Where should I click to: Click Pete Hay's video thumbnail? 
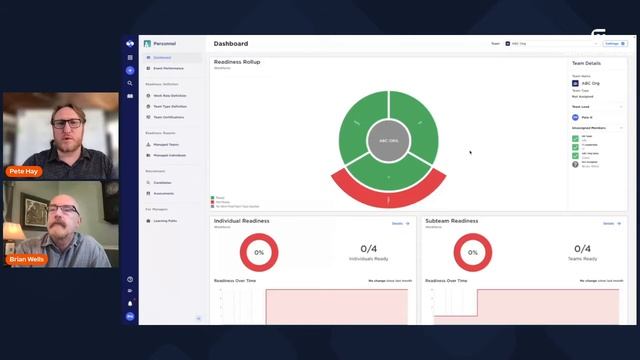(61, 136)
